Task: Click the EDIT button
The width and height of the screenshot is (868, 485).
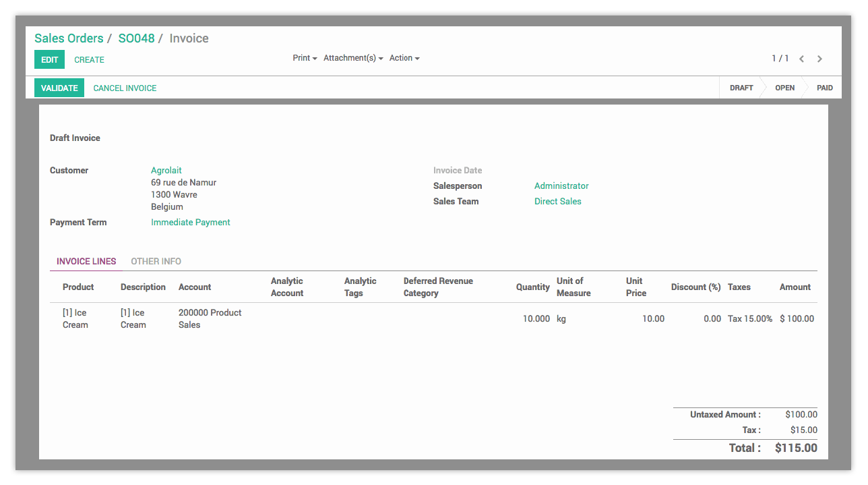Action: click(x=49, y=59)
